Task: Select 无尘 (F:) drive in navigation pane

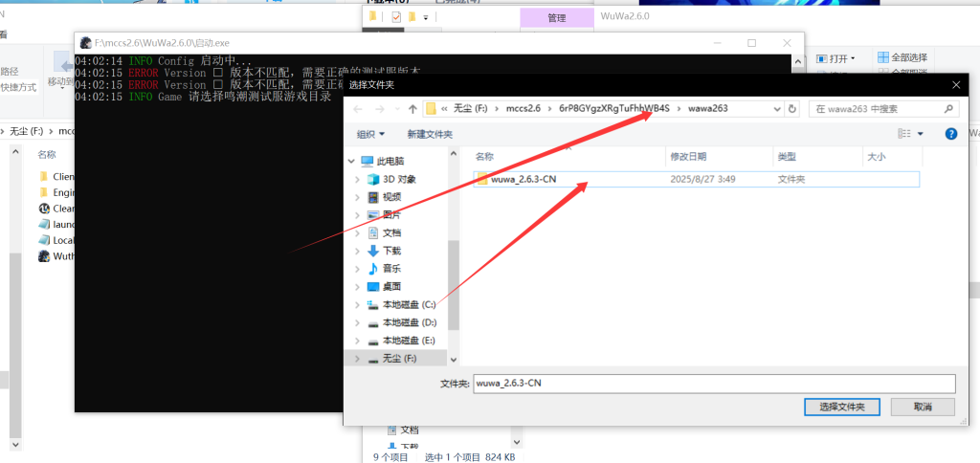Action: (x=399, y=359)
